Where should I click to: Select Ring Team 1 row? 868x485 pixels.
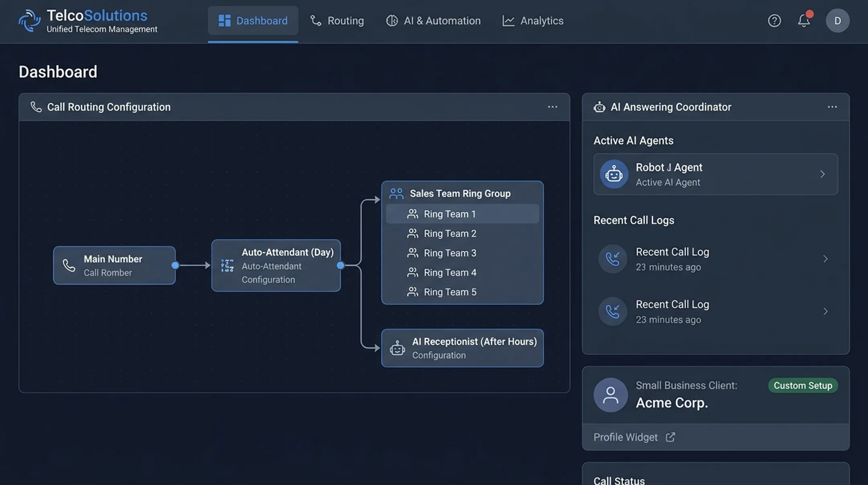coord(463,214)
